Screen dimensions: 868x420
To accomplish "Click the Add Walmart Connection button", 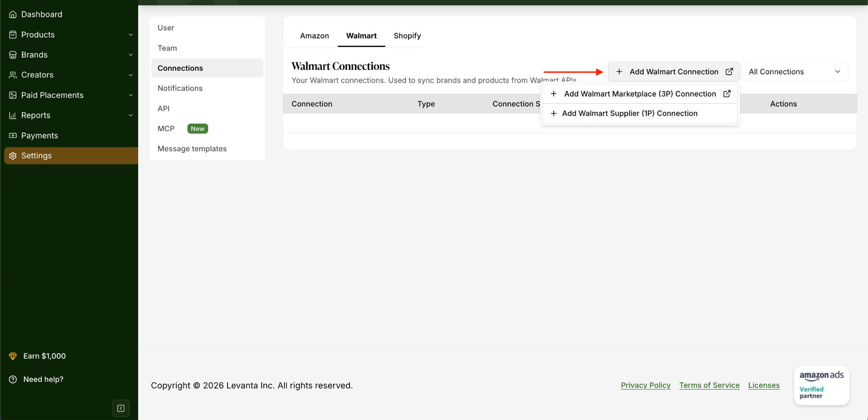I will 674,72.
